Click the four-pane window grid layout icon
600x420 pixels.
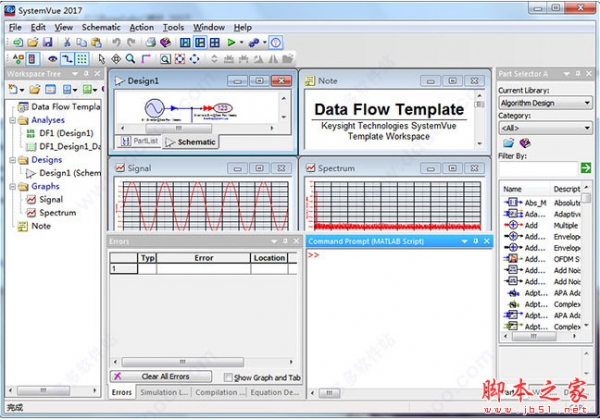click(215, 42)
